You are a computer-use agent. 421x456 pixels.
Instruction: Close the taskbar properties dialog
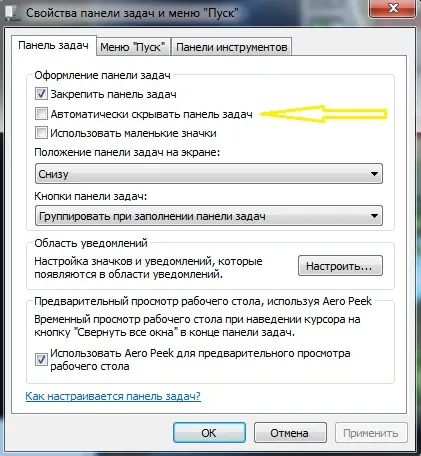click(x=393, y=8)
